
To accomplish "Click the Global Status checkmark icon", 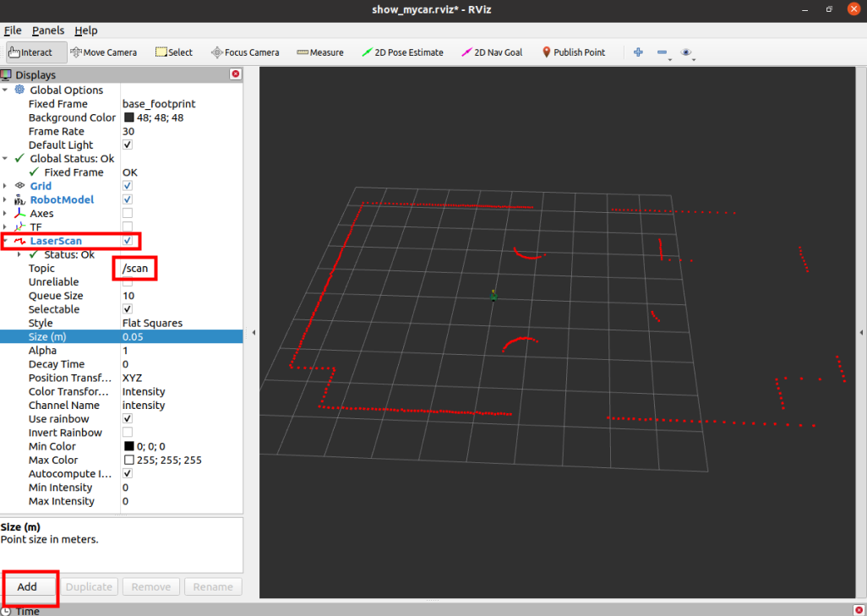I will point(20,158).
